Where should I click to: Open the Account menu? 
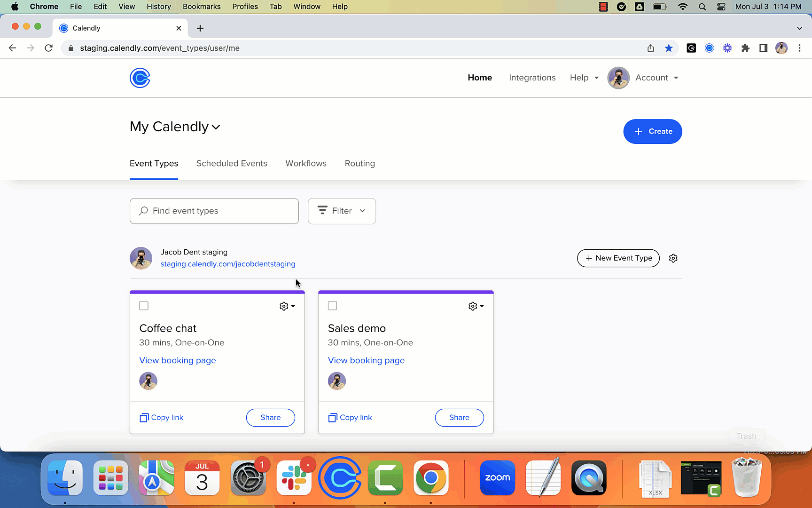[656, 78]
